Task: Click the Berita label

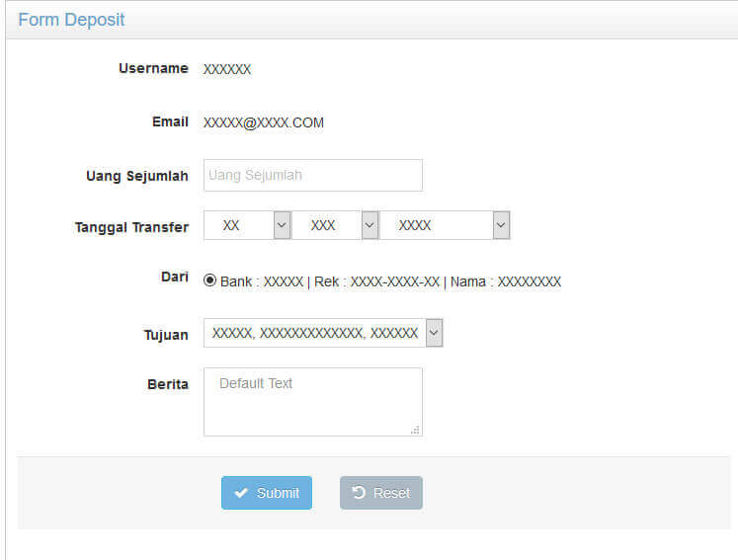Action: pos(168,384)
